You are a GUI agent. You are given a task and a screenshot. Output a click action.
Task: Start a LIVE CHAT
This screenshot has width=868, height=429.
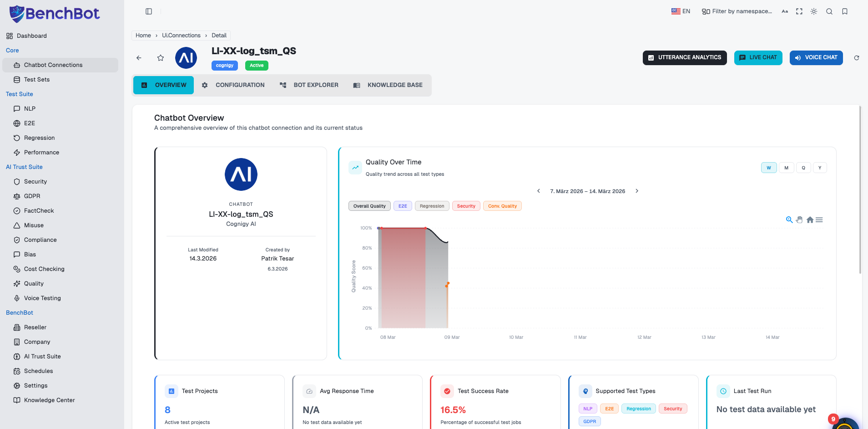tap(758, 57)
